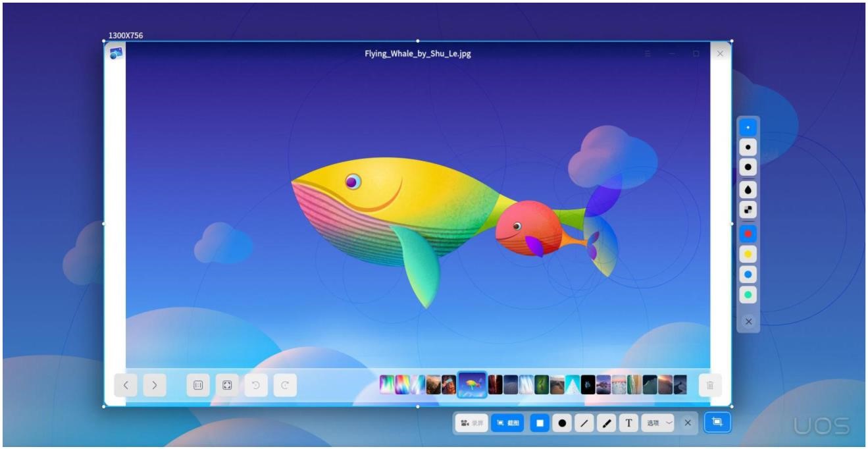Close the side style palette
Screen dimensions: 868x449
748,321
